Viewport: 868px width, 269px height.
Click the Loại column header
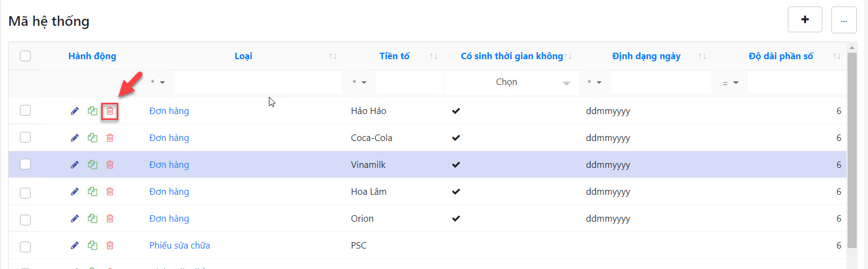point(243,56)
